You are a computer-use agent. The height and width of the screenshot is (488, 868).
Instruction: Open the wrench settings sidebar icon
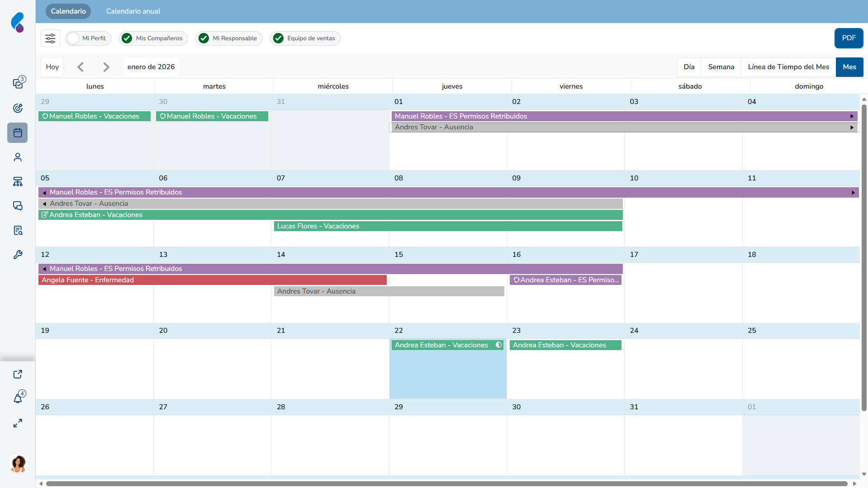tap(18, 255)
